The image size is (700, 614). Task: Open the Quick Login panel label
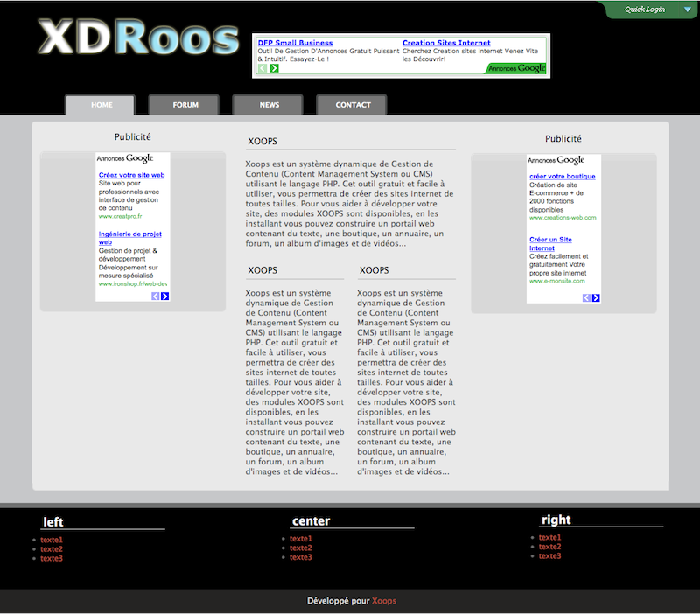tap(645, 10)
